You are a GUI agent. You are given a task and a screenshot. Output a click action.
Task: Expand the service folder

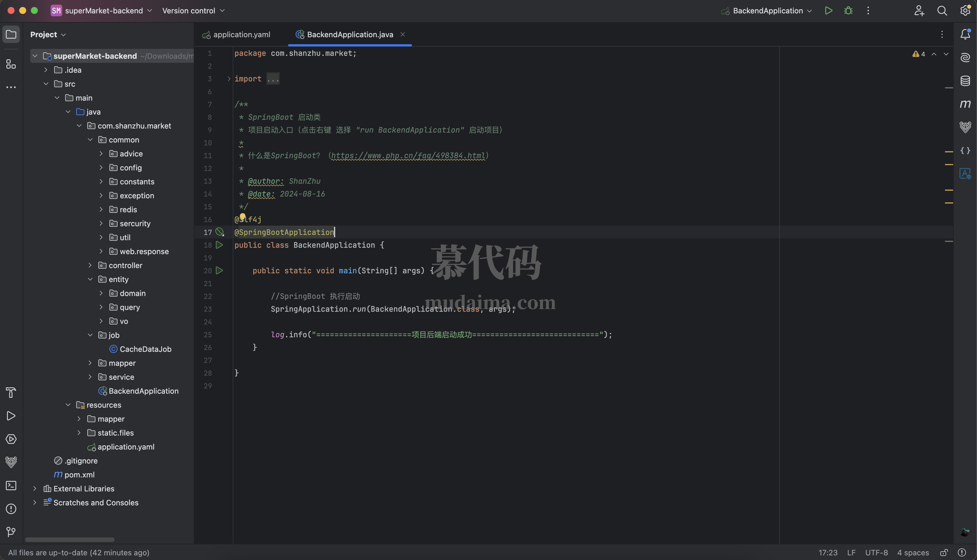pos(90,377)
